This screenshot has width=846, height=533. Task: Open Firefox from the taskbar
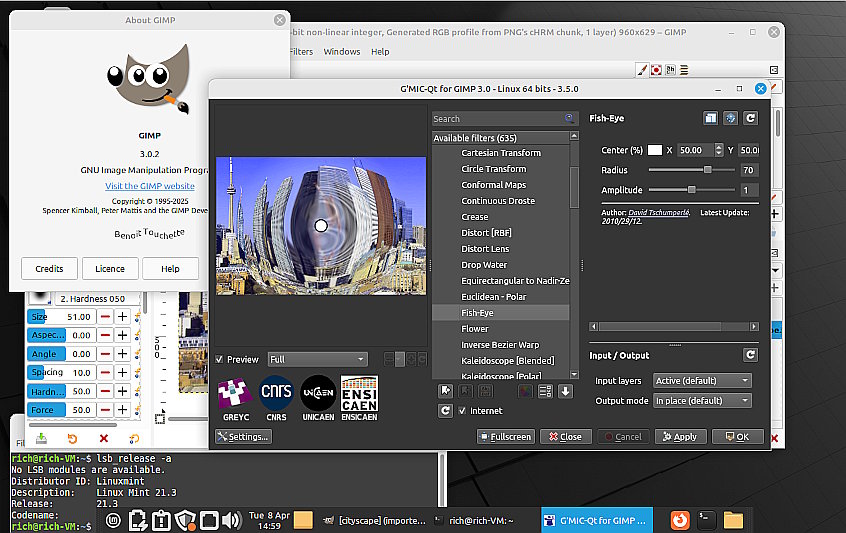[x=680, y=520]
